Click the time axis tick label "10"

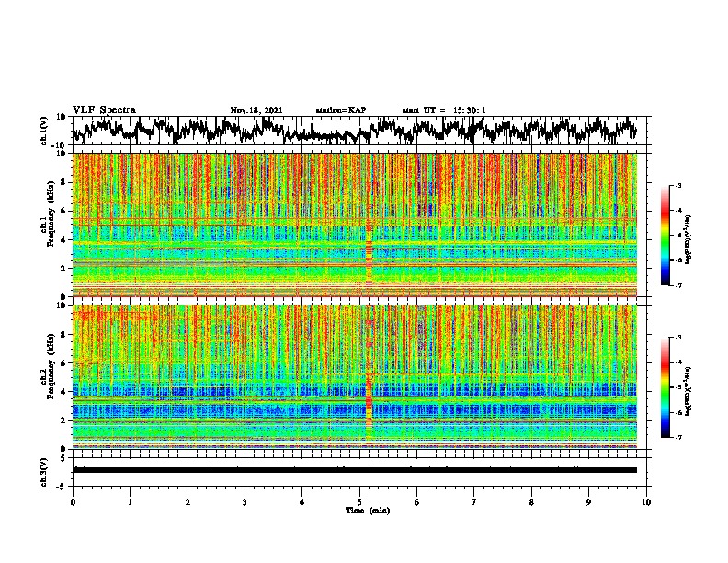coord(646,502)
